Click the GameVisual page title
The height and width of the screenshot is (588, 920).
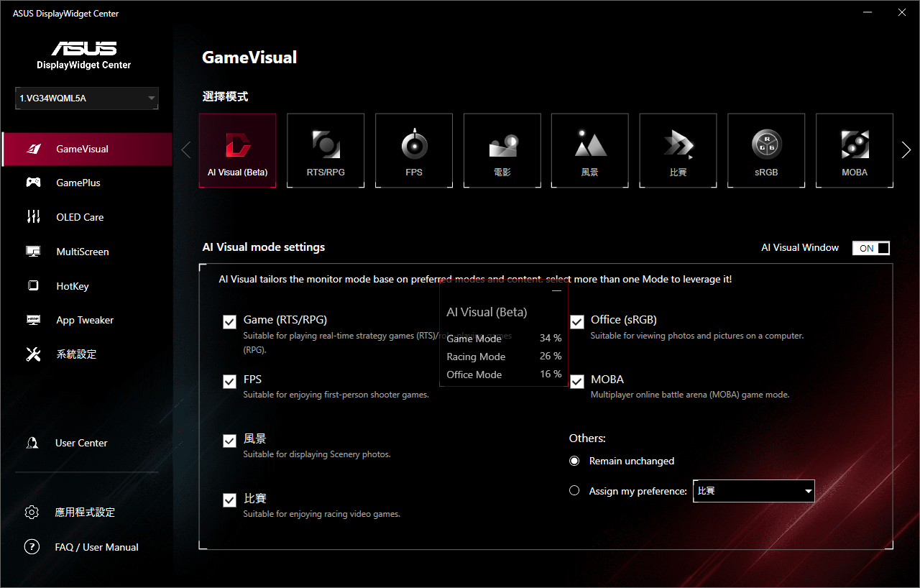(x=249, y=58)
